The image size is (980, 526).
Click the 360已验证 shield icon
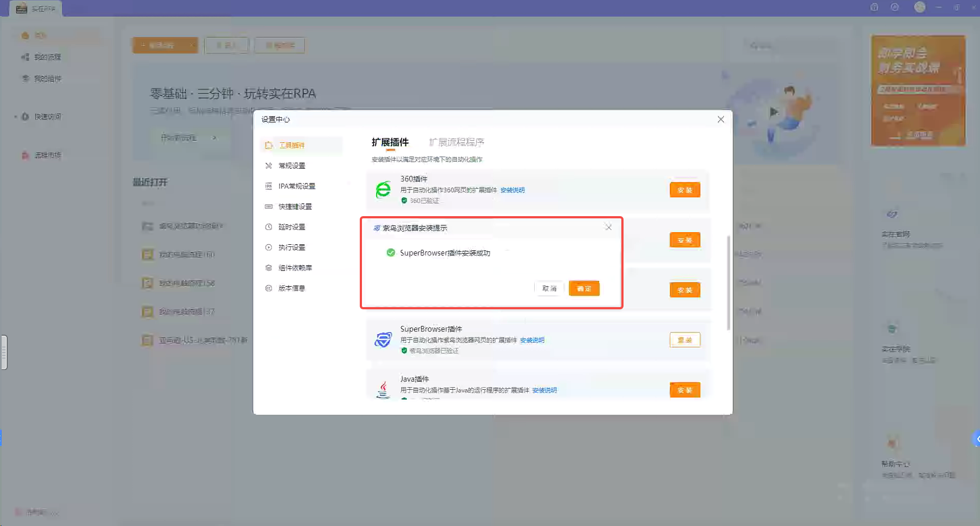(404, 201)
